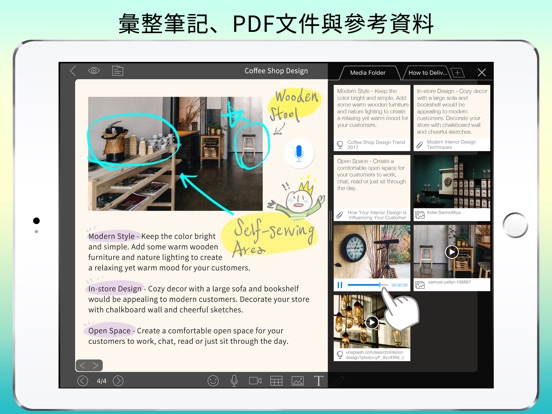Toggle the eye view mode icon

coord(94,71)
